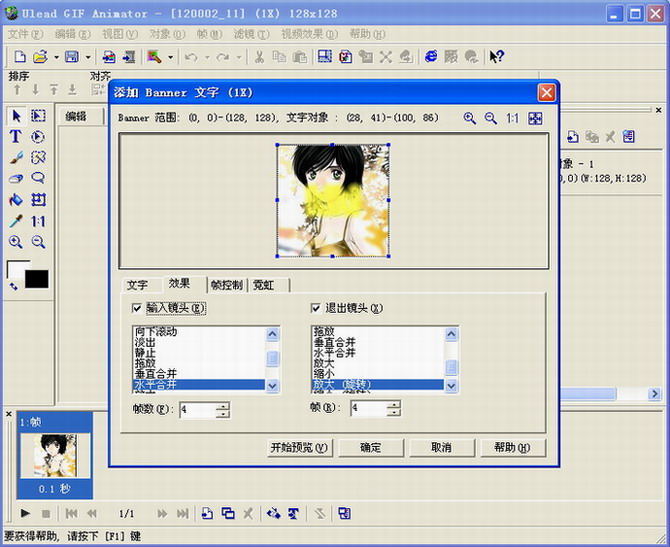The image size is (670, 547).
Task: Click the Redo arrow icon
Action: point(223,56)
